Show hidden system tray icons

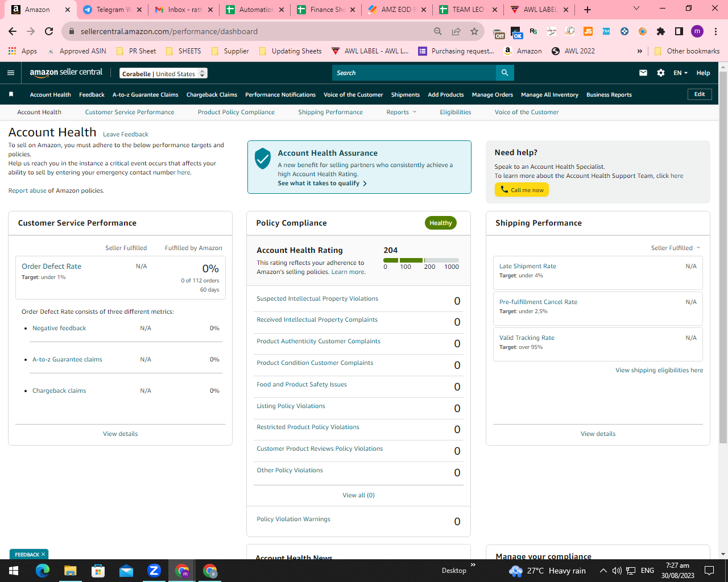pyautogui.click(x=603, y=571)
